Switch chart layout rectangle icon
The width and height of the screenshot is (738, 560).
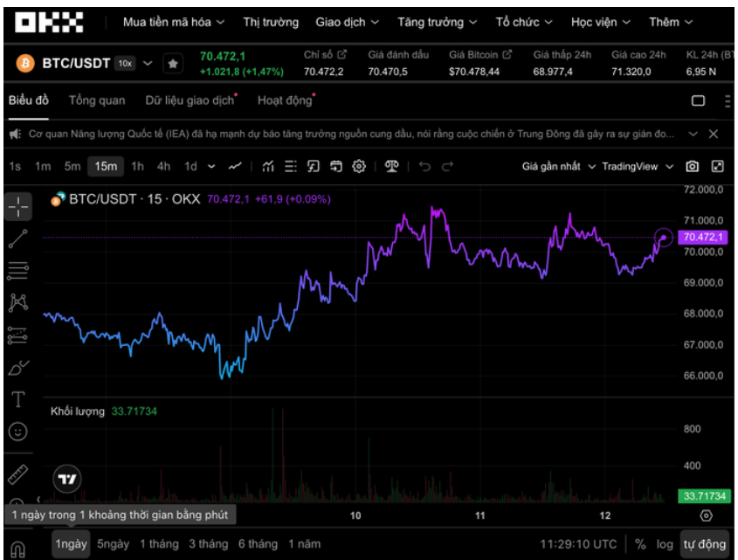coord(699,100)
